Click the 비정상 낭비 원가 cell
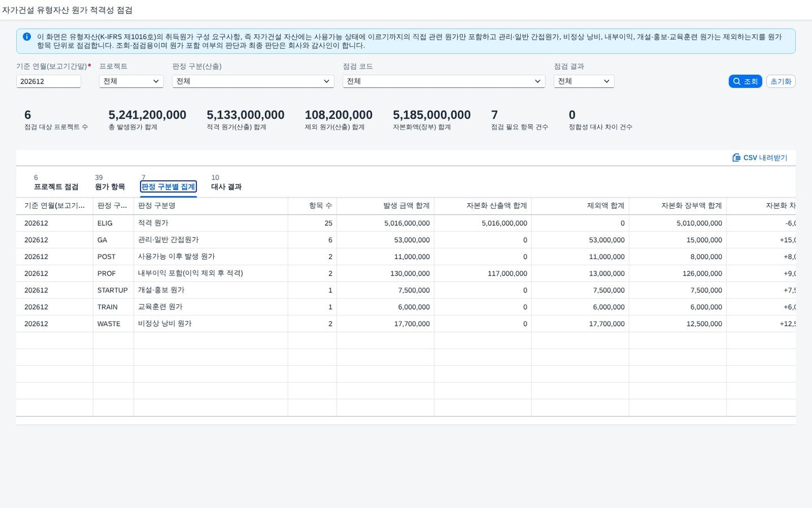This screenshot has width=812, height=508. 211,324
